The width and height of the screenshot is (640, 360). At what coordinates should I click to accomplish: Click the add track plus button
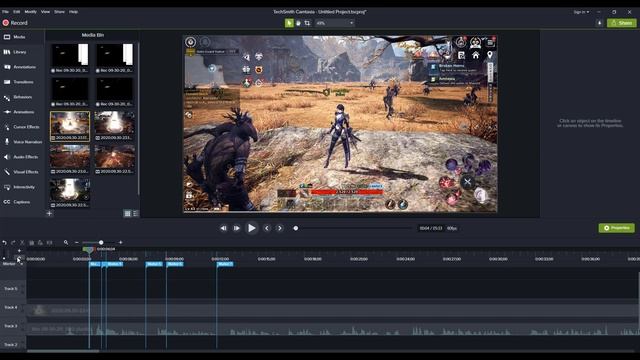coord(19,251)
